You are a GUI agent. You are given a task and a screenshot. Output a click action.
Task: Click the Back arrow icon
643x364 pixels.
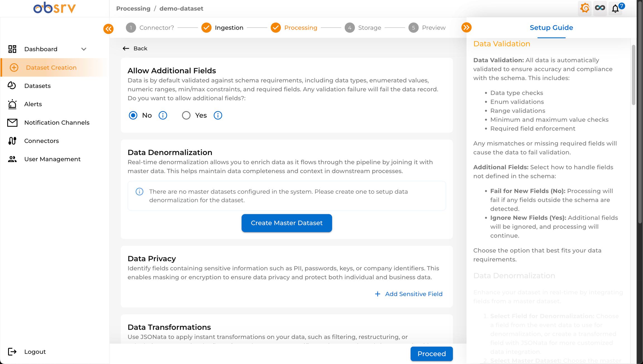(x=126, y=49)
